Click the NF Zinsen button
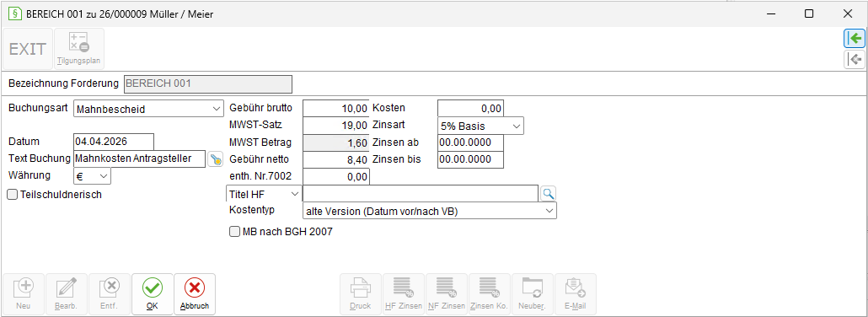This screenshot has width=868, height=317. (x=447, y=294)
